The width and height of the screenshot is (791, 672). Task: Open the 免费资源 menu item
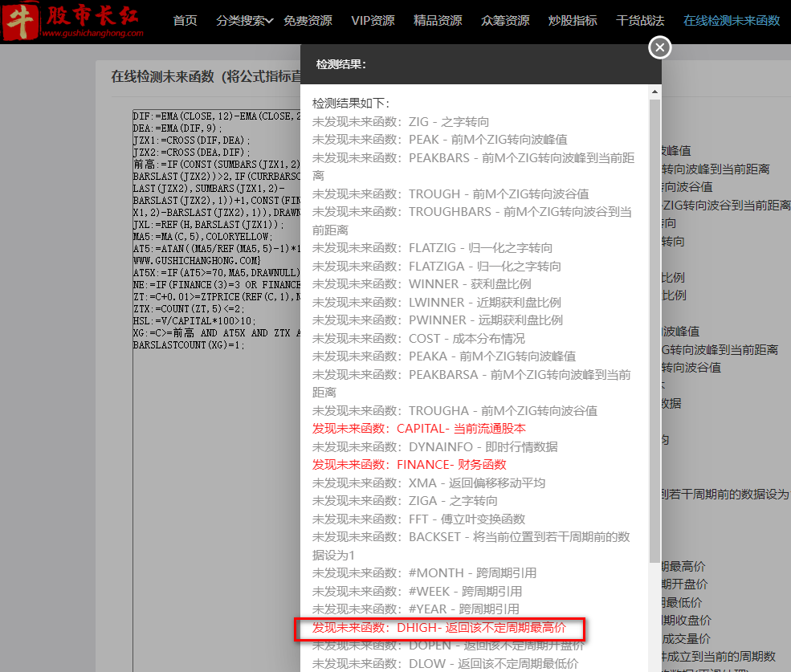(x=308, y=21)
